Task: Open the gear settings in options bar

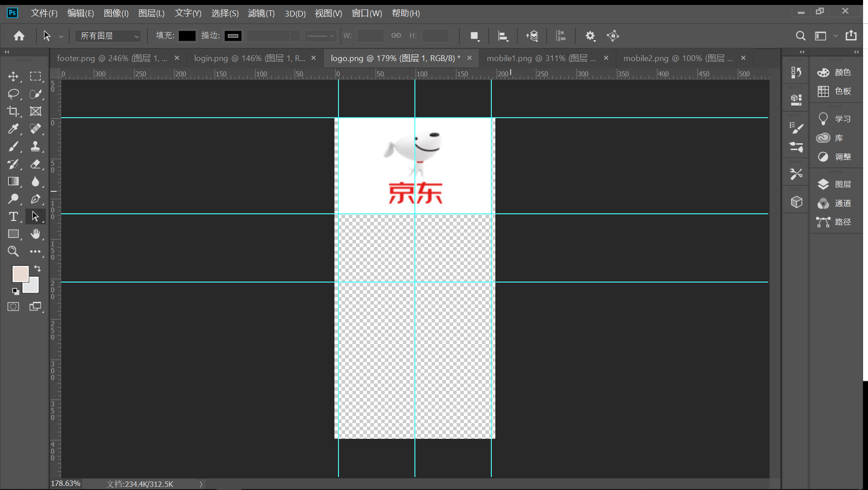Action: [590, 36]
